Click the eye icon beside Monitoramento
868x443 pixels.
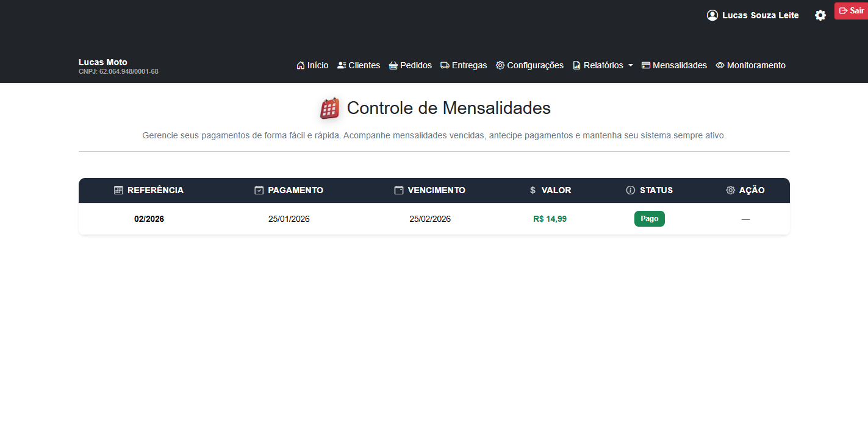[720, 65]
